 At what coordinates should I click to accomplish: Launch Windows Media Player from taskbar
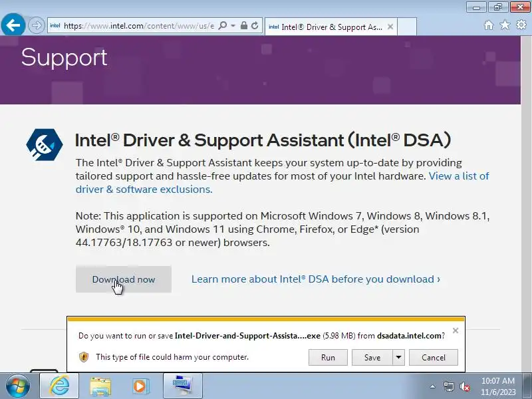140,386
